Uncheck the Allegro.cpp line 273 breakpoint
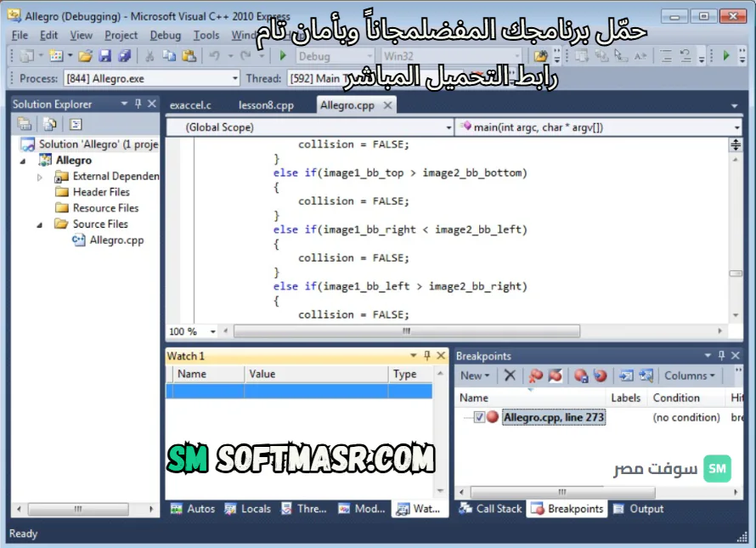The height and width of the screenshot is (548, 756). [x=479, y=417]
